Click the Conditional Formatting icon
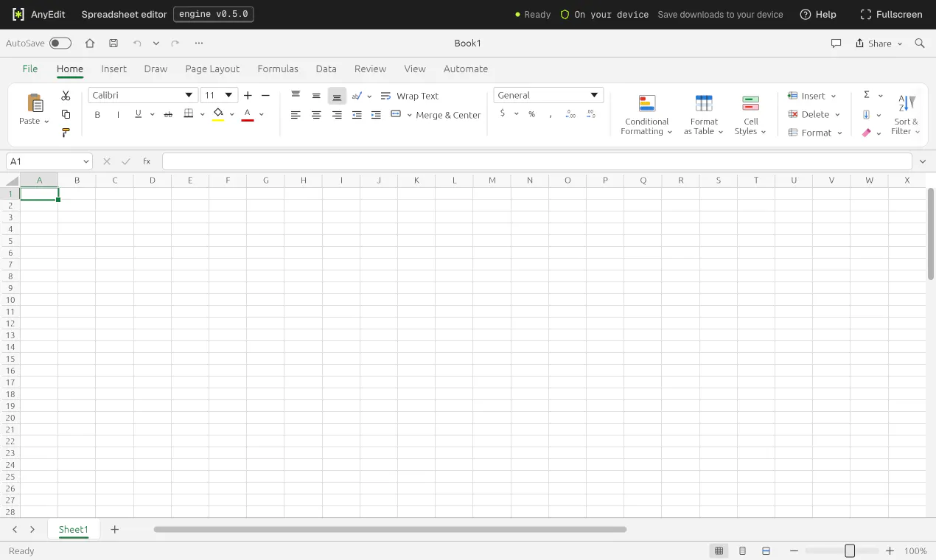The width and height of the screenshot is (936, 560). tap(647, 103)
